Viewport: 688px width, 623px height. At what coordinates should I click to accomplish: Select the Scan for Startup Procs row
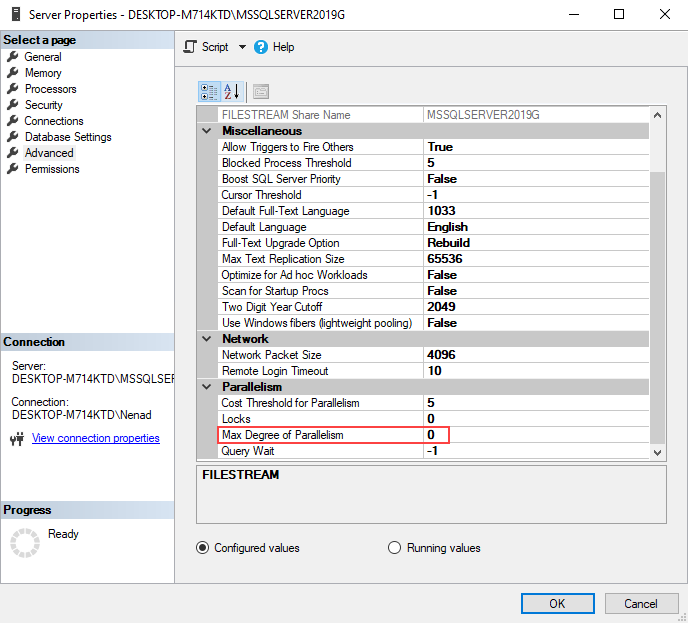(433, 291)
